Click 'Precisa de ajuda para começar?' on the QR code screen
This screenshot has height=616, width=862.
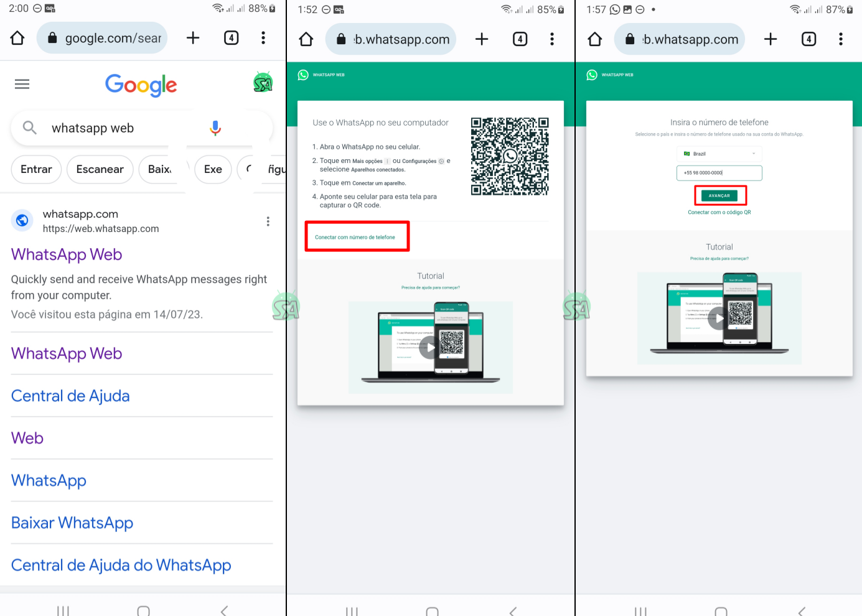pos(431,287)
